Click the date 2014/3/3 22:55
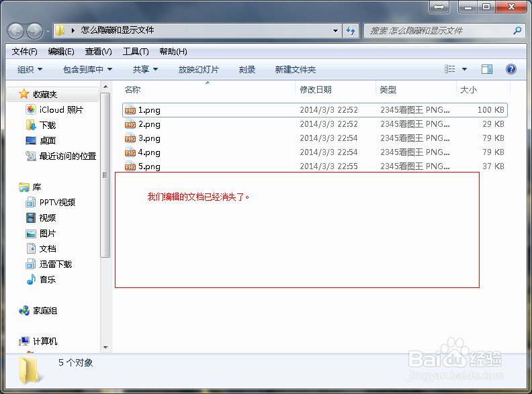This screenshot has height=394, width=532. (x=328, y=166)
